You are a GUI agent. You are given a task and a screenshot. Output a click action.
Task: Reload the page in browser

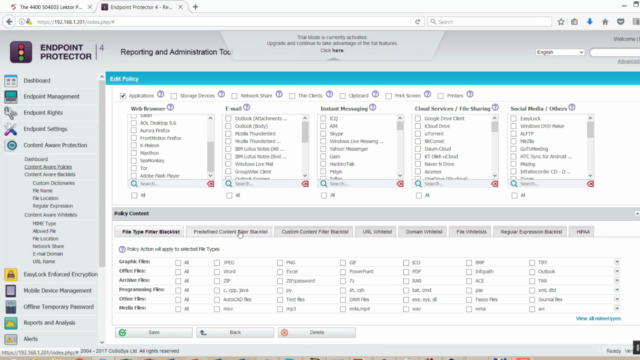[x=417, y=22]
